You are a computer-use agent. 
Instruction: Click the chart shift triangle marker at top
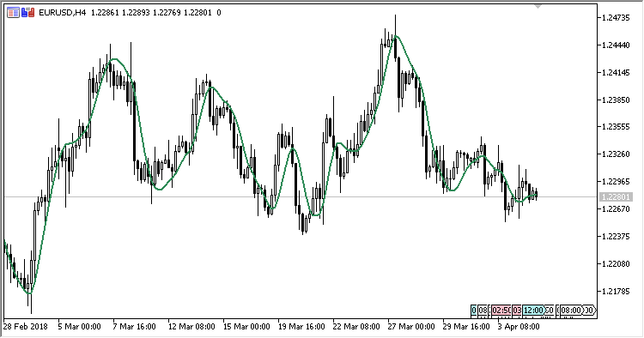(538, 6)
